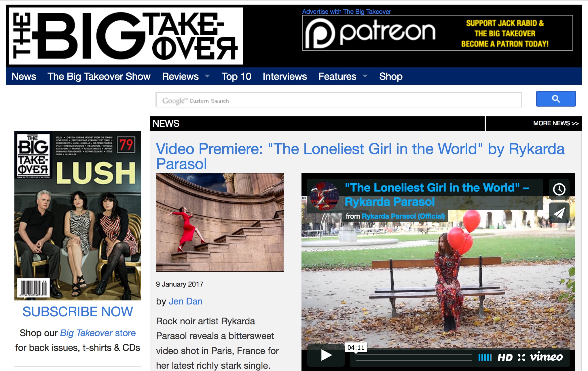Image resolution: width=588 pixels, height=371 pixels.
Task: Expand the Reviews dropdown arrow
Action: 207,76
